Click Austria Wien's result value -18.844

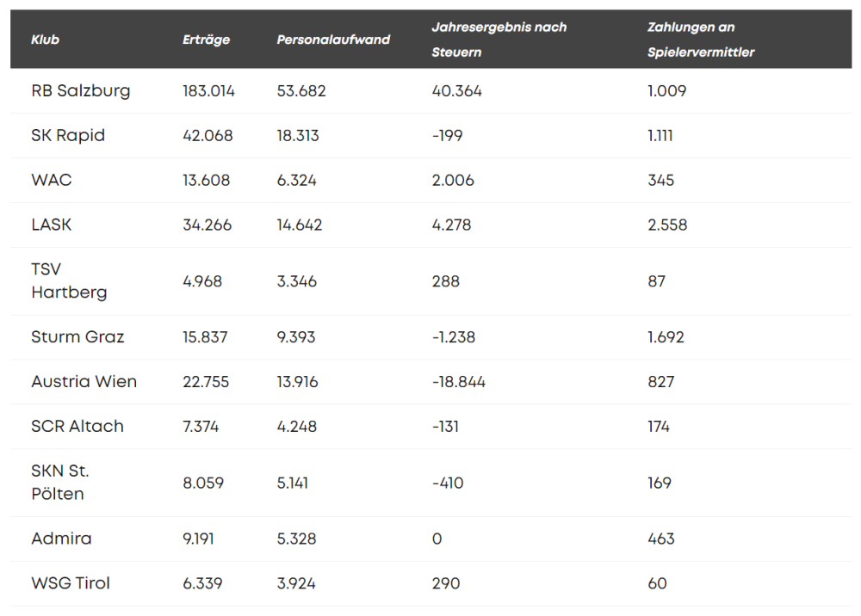point(458,382)
